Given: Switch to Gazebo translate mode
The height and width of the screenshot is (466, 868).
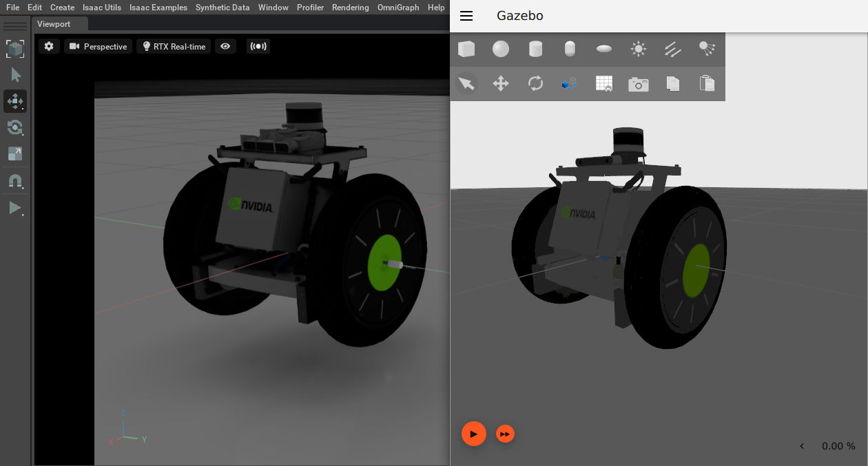Looking at the screenshot, I should tap(501, 83).
